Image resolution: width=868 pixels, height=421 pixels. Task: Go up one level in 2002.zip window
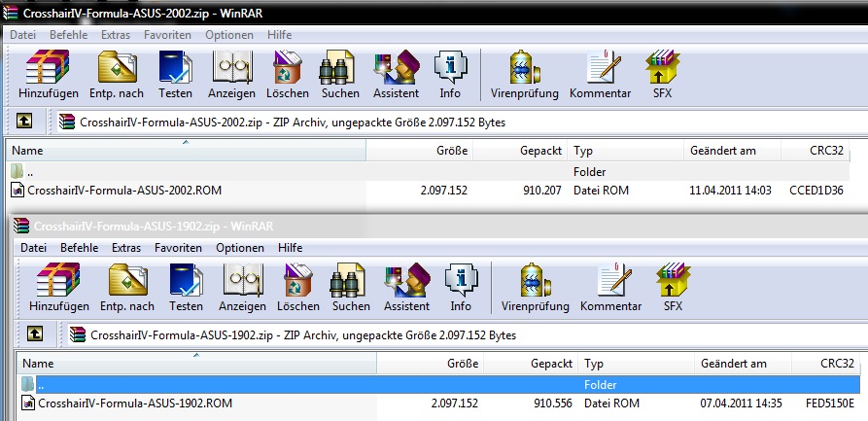(23, 121)
